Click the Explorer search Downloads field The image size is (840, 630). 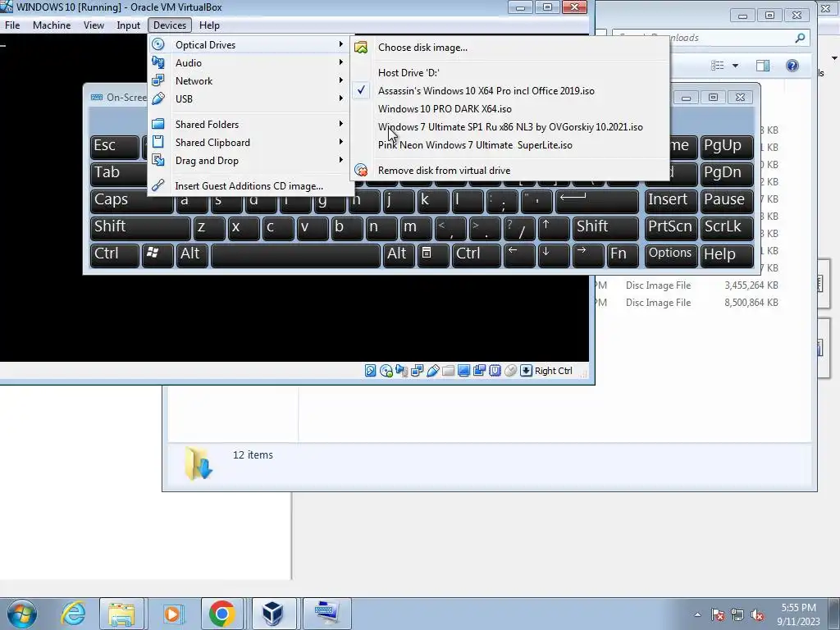710,38
